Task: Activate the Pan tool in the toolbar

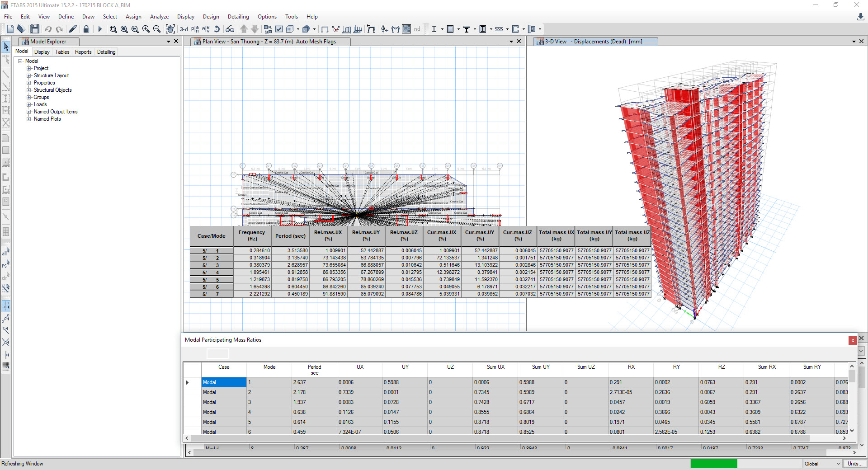Action: pyautogui.click(x=170, y=29)
